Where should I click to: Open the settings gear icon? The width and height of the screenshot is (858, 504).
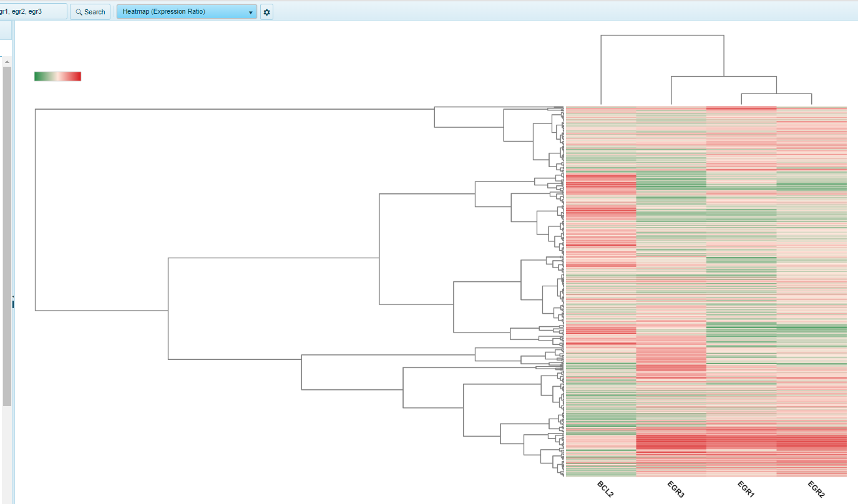266,11
